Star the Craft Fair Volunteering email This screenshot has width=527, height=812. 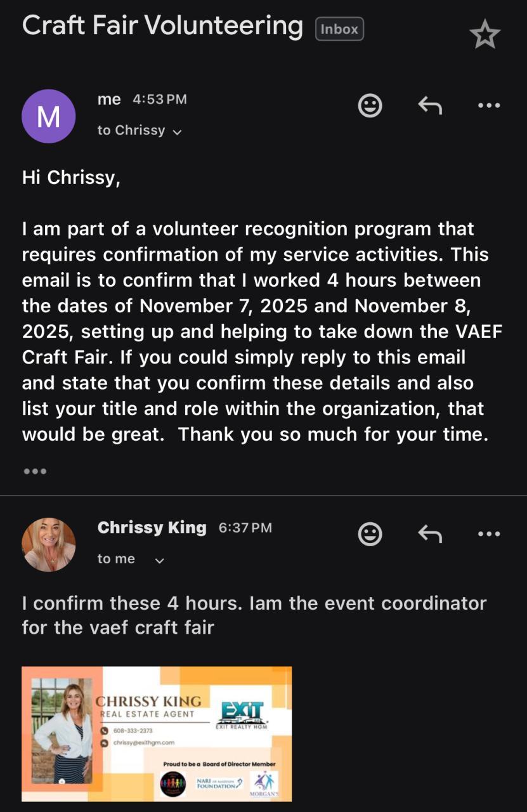click(x=485, y=35)
